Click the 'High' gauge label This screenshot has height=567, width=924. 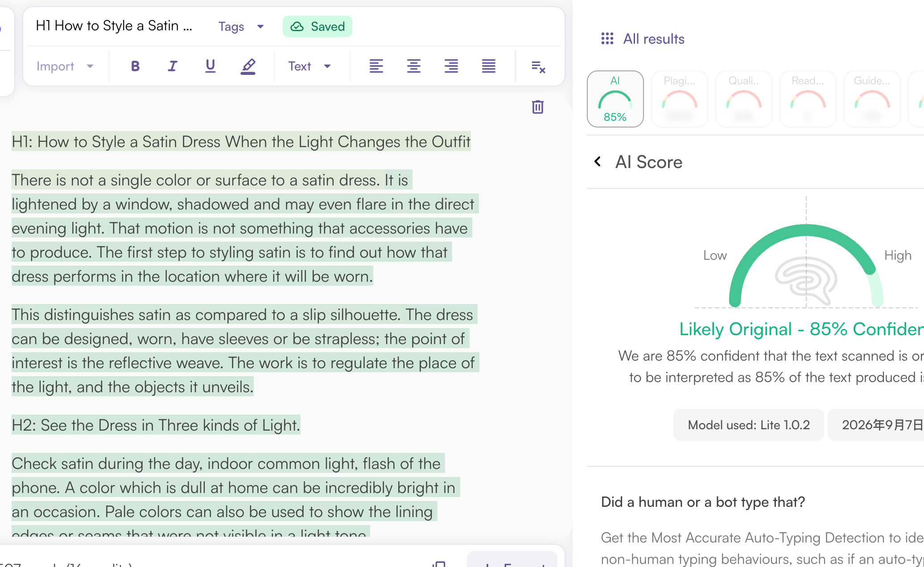coord(898,255)
